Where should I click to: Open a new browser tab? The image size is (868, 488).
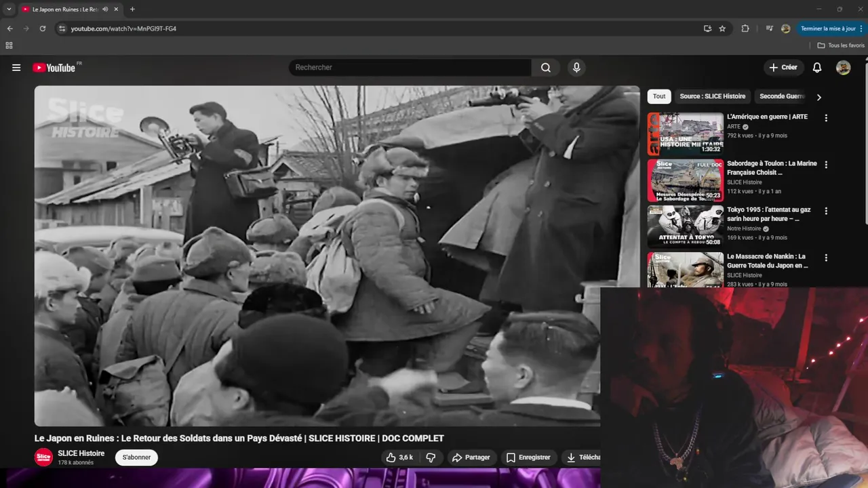pyautogui.click(x=132, y=9)
